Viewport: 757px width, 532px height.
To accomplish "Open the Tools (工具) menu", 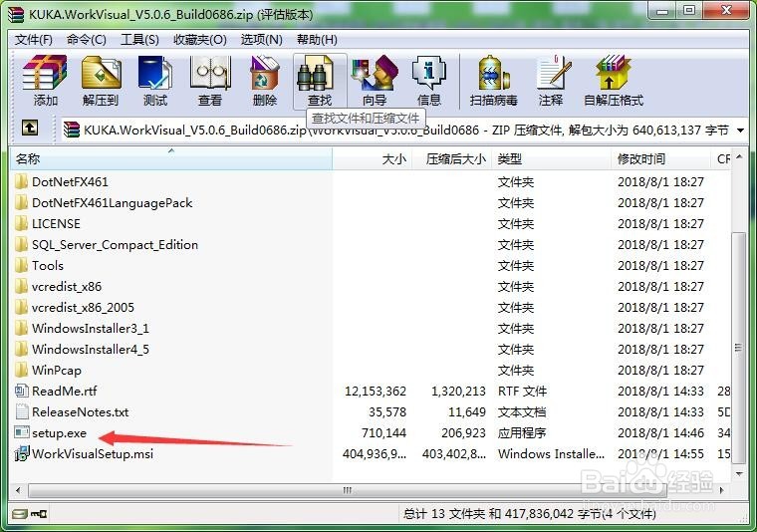I will tap(139, 40).
